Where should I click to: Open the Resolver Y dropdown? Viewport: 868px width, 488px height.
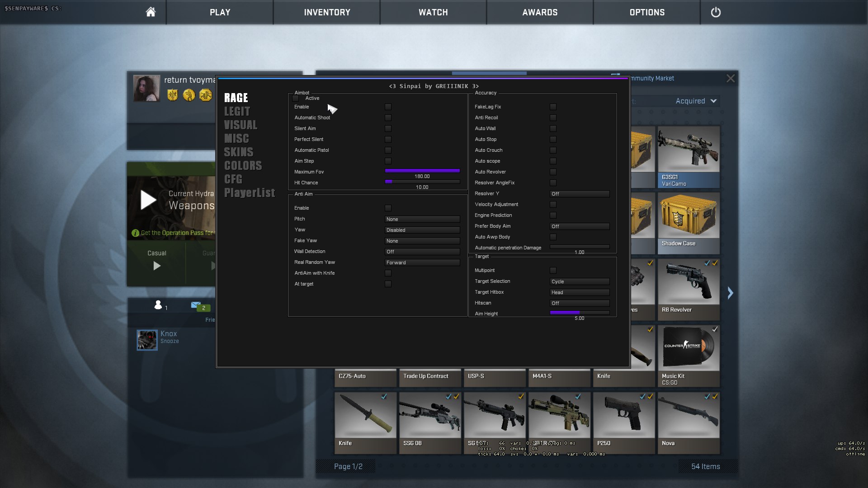pyautogui.click(x=580, y=194)
